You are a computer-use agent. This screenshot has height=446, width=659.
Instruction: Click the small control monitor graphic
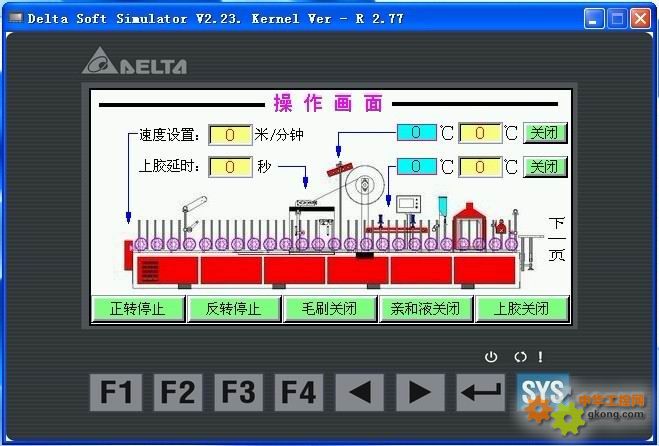pyautogui.click(x=408, y=203)
